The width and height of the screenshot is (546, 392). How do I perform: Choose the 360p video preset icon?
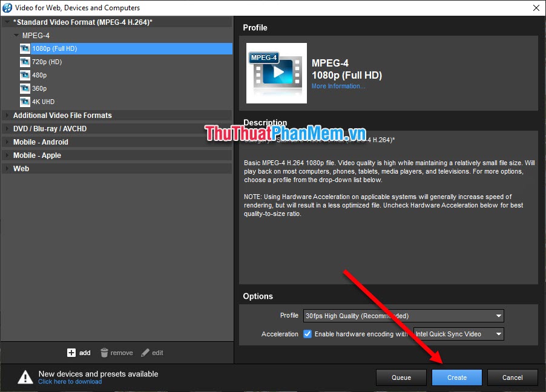click(x=25, y=88)
